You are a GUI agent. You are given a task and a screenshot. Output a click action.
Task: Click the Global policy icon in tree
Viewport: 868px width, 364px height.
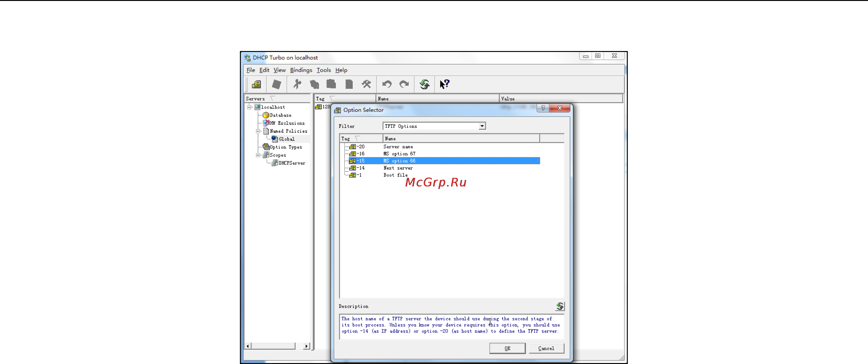275,139
